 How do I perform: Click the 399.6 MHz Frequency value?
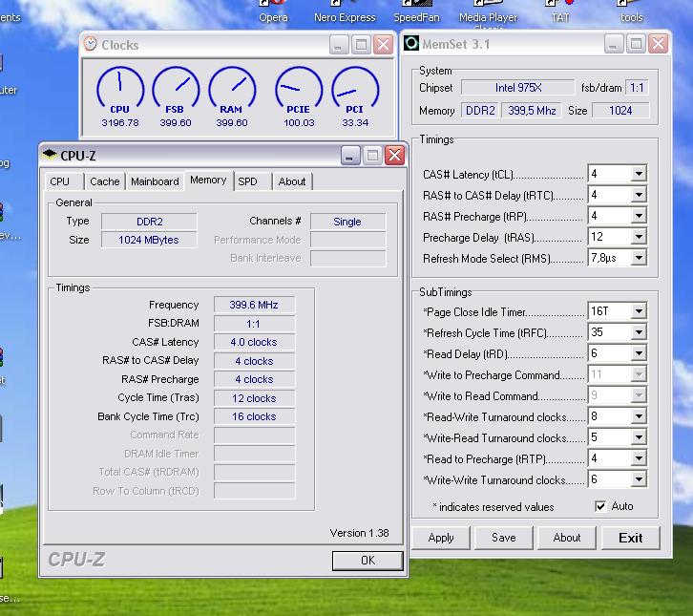click(x=254, y=305)
